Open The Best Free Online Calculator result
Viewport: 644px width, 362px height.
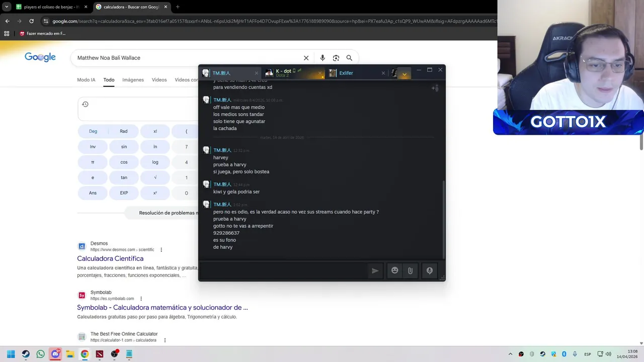point(124,334)
